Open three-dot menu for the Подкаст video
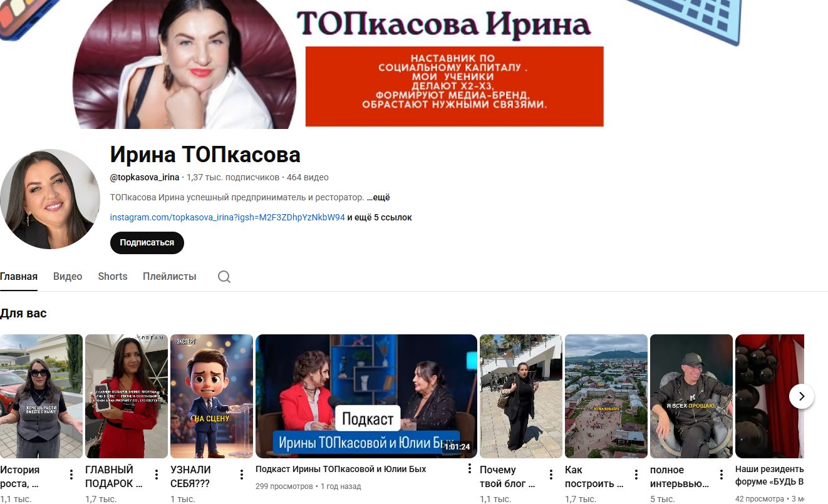 pyautogui.click(x=470, y=468)
